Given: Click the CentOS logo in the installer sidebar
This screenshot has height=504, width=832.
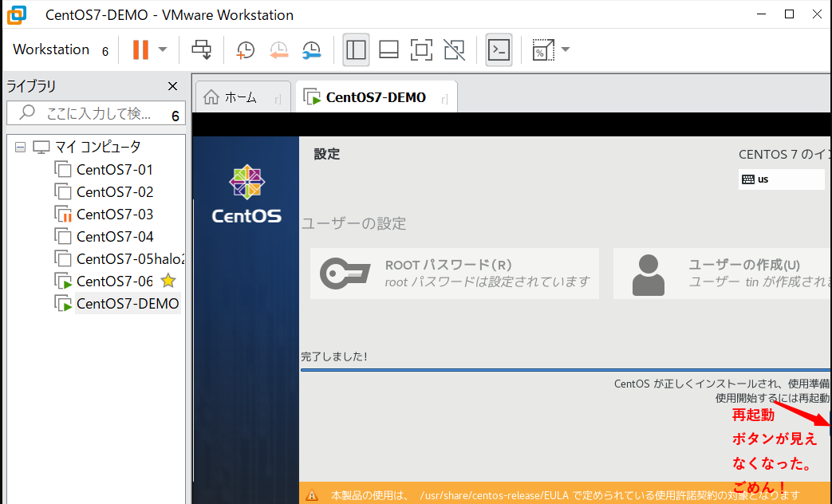Looking at the screenshot, I should [x=246, y=194].
